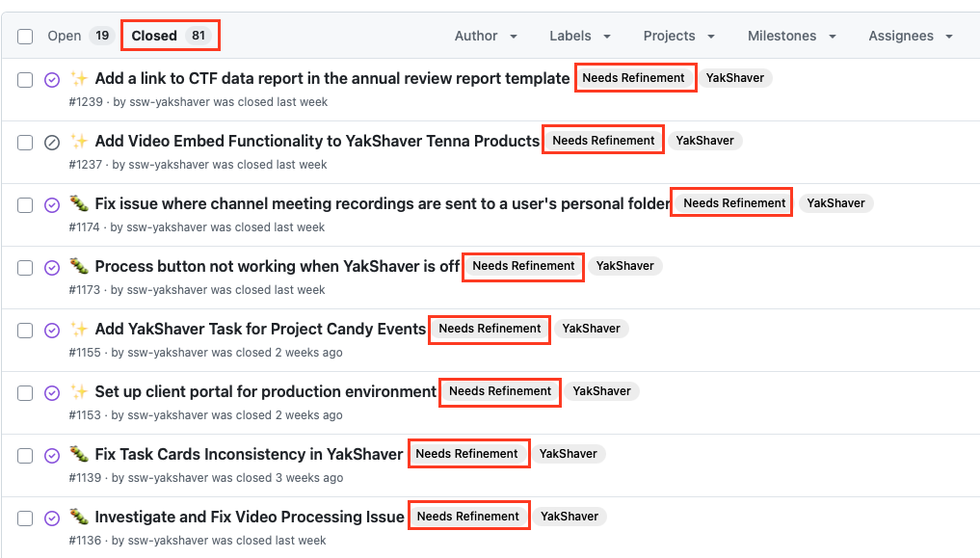
Task: Tick the select-all issues checkbox in header
Action: point(25,37)
